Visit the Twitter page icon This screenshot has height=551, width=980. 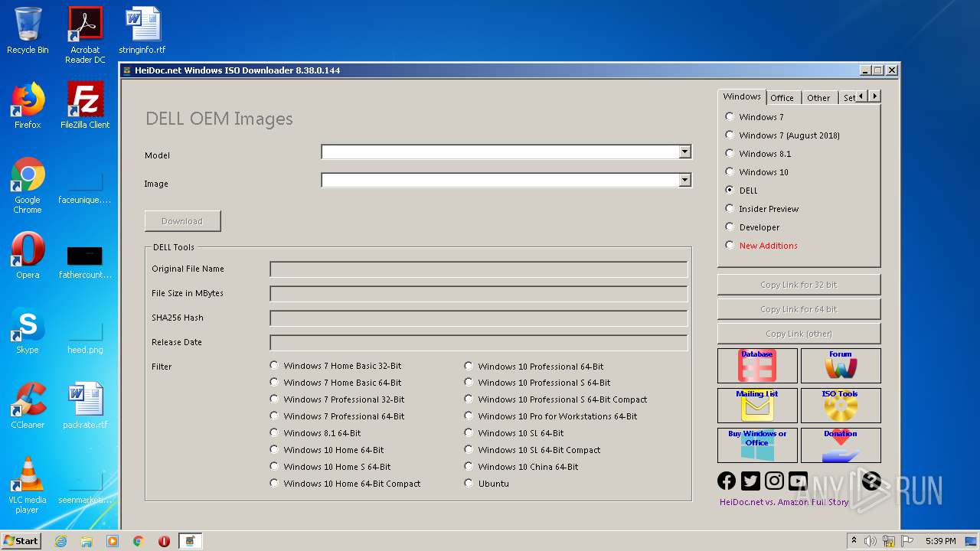point(750,481)
